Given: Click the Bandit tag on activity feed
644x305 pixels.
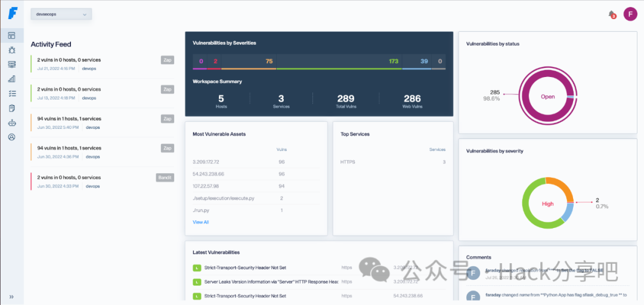Looking at the screenshot, I should coord(165,178).
